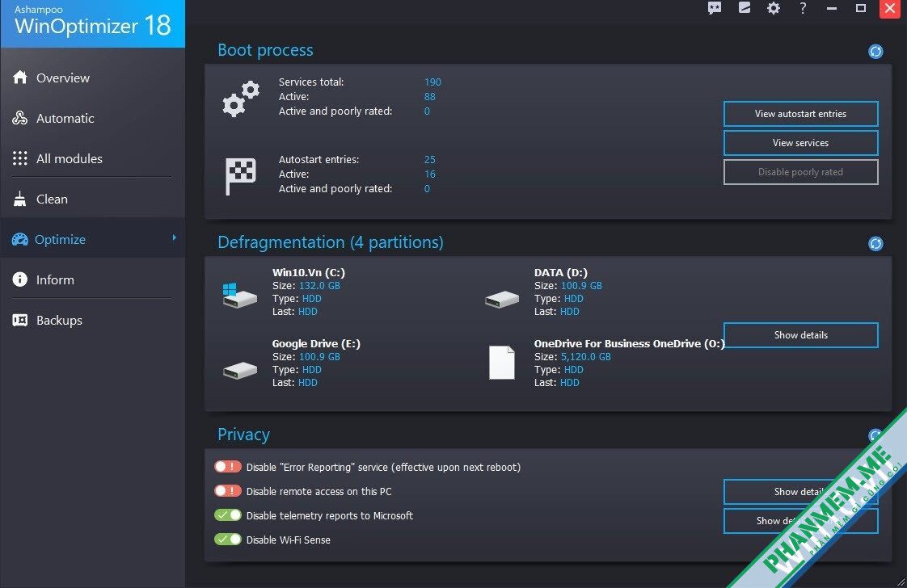Click the 132.0 GB size value
The image size is (907, 588).
coord(319,286)
